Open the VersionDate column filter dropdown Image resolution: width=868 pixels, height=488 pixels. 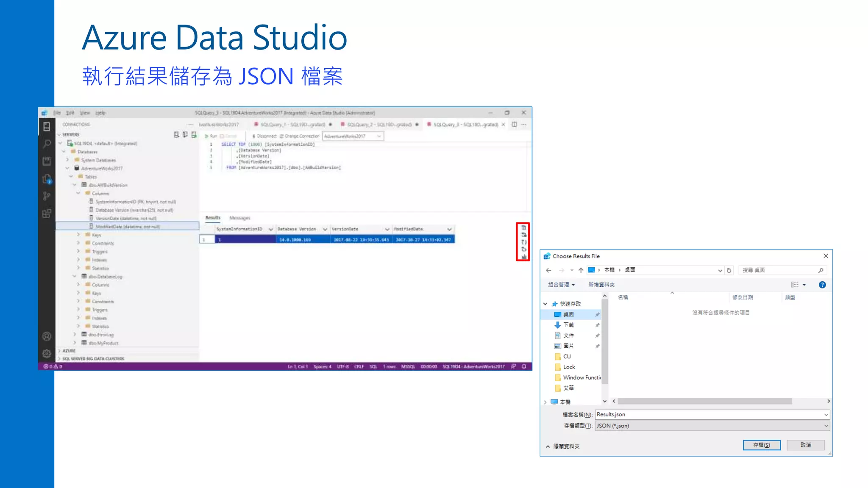[387, 229]
